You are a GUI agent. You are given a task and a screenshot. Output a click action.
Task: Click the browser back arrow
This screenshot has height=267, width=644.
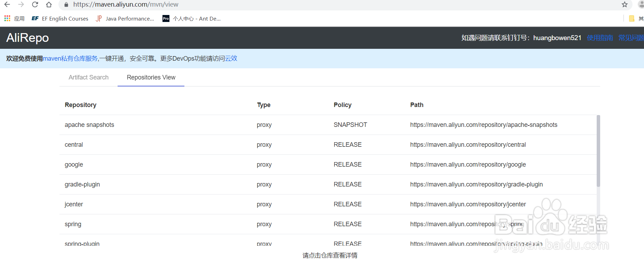tap(7, 5)
